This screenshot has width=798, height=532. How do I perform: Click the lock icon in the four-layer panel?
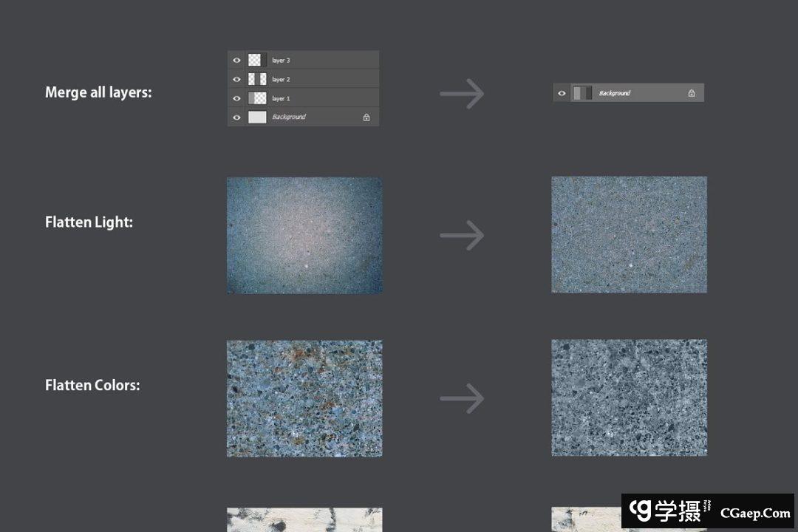(x=366, y=117)
